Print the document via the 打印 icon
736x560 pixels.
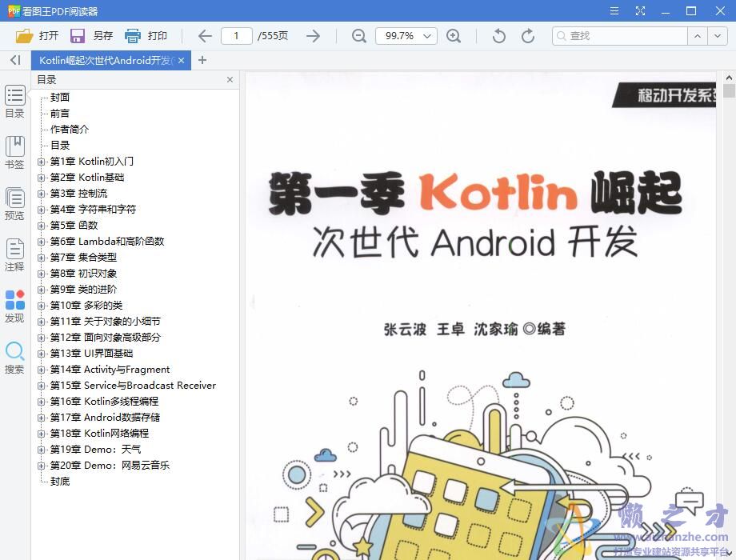coord(132,36)
